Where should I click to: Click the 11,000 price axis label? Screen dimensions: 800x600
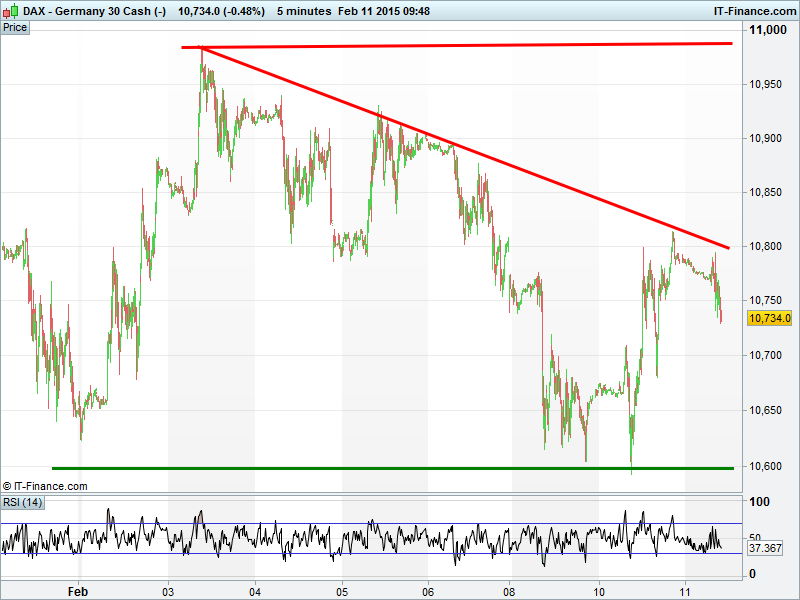[x=770, y=31]
